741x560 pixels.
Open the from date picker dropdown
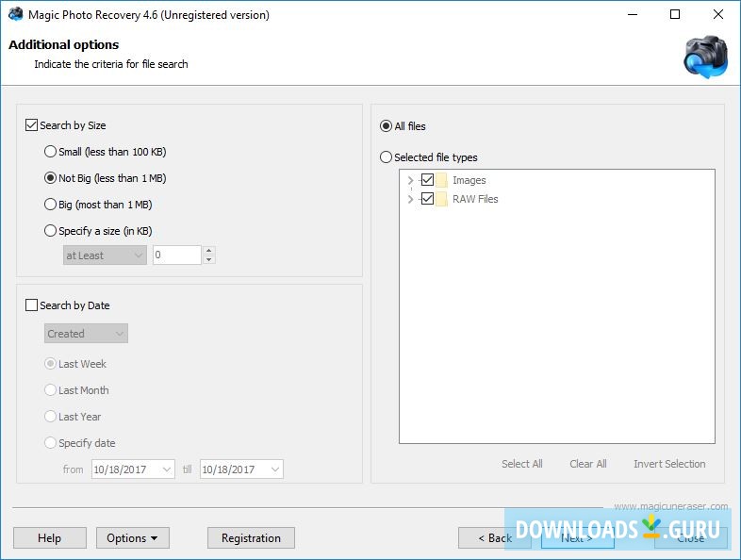(166, 469)
